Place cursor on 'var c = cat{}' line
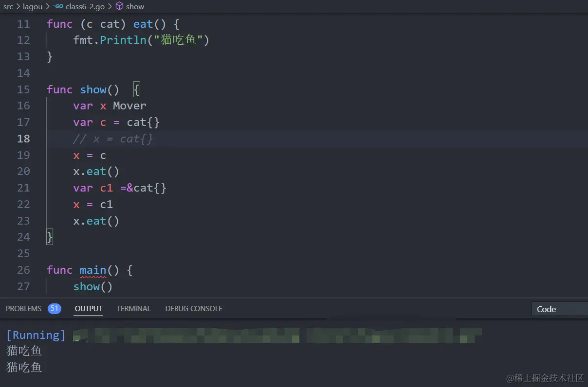The width and height of the screenshot is (588, 387). (116, 122)
